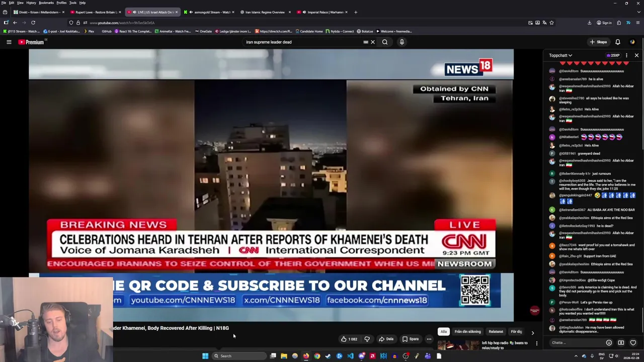Image resolution: width=644 pixels, height=362 pixels.
Task: Open lofi hip hop radio video thumbnail
Action: pos(458,345)
